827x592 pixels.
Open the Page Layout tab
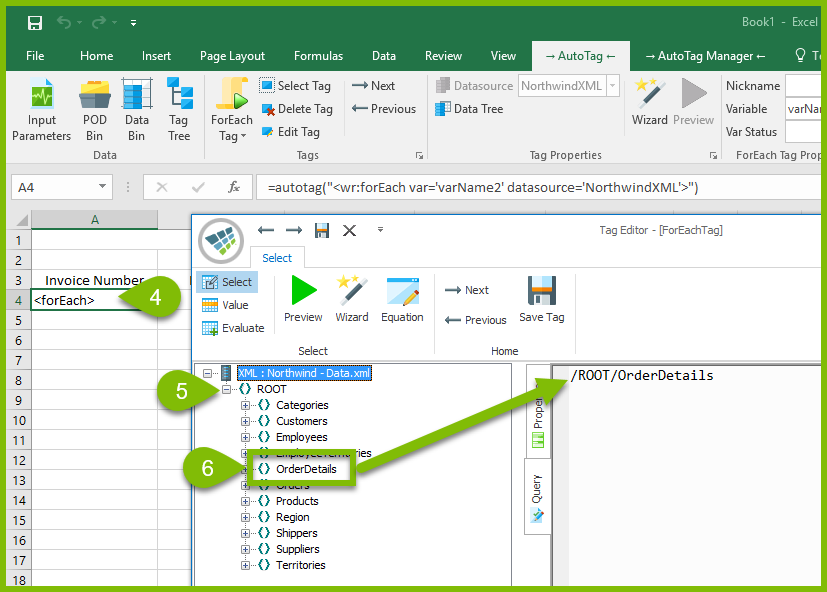(232, 56)
